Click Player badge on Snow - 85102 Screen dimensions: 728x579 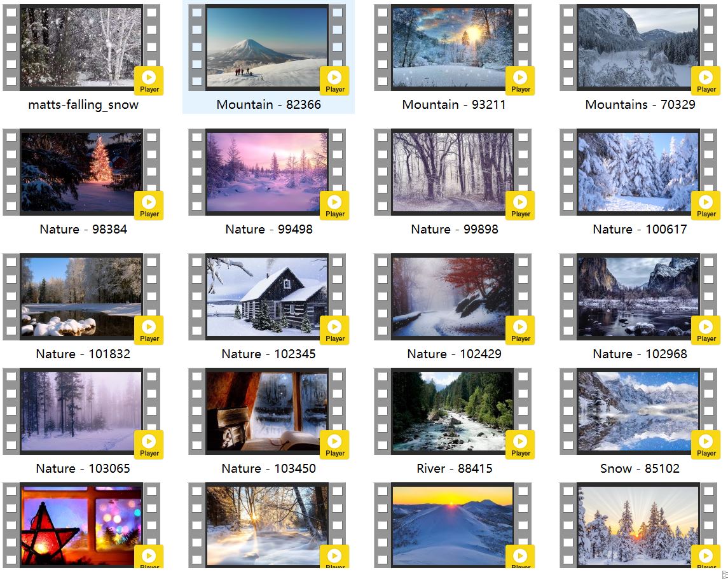tap(706, 445)
